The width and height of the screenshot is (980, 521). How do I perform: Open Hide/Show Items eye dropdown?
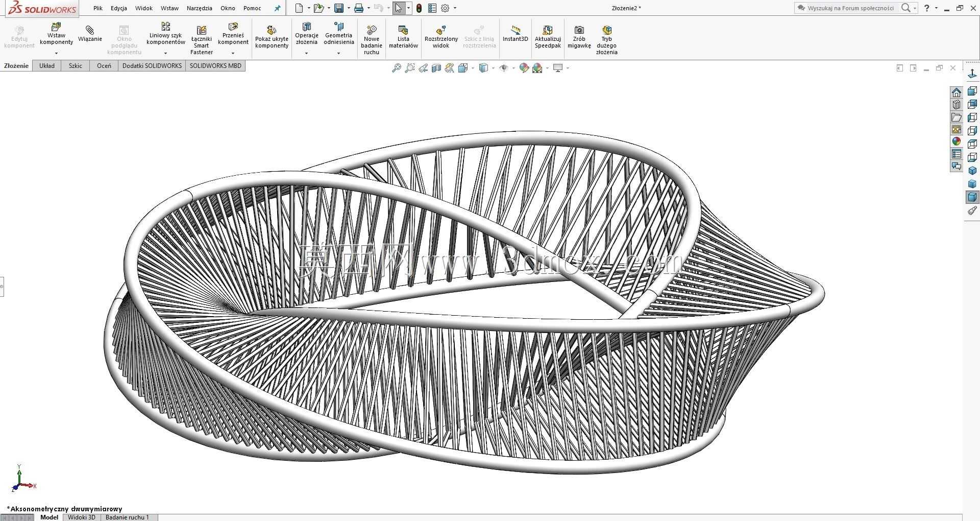(513, 68)
